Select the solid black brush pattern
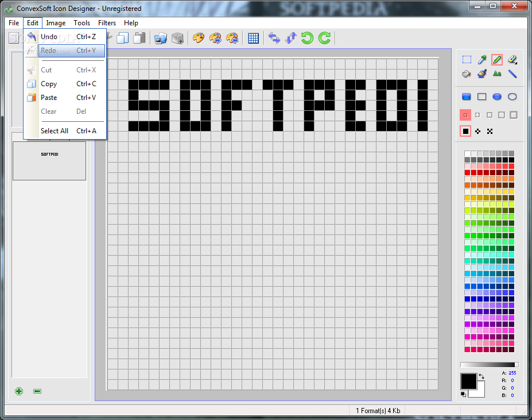Screen dimensions: 532x420 [465, 131]
